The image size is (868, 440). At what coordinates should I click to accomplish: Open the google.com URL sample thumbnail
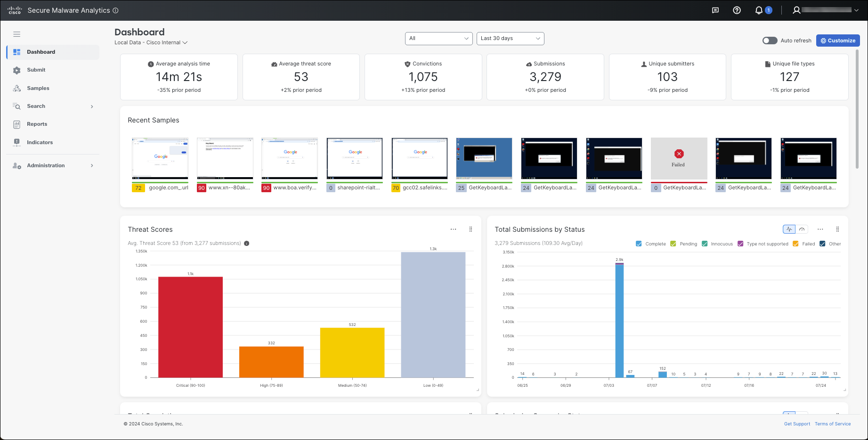pyautogui.click(x=160, y=159)
